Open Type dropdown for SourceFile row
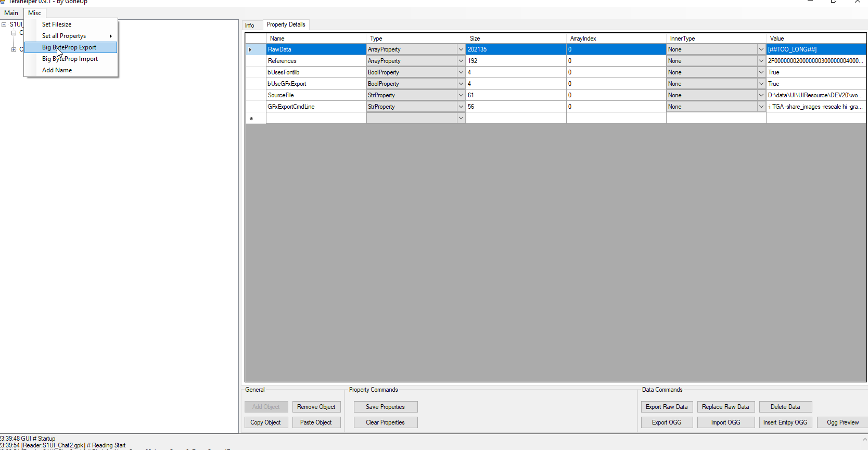868x450 pixels. click(461, 95)
